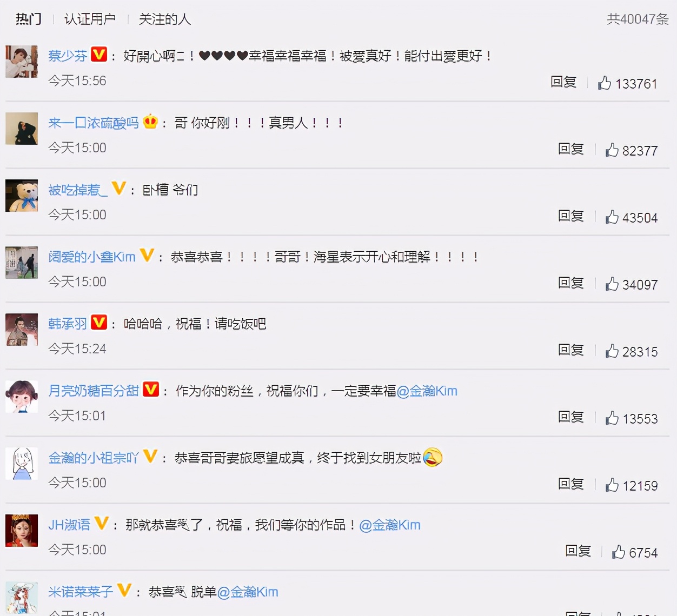Like 韩承羽's comment with 28315 likes
Screen dimensions: 677x616
click(x=612, y=351)
